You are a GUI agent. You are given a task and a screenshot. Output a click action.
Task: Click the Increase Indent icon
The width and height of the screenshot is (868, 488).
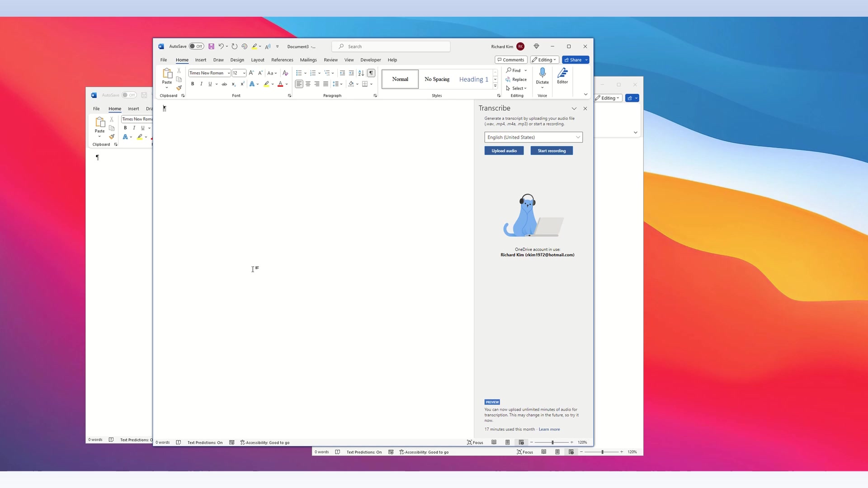coord(351,73)
